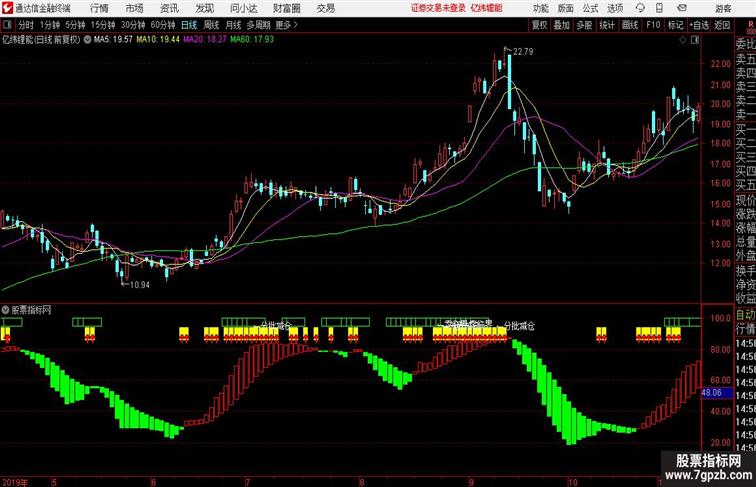Add stock via the +自选 button
Image resolution: width=756 pixels, height=487 pixels.
click(x=699, y=25)
